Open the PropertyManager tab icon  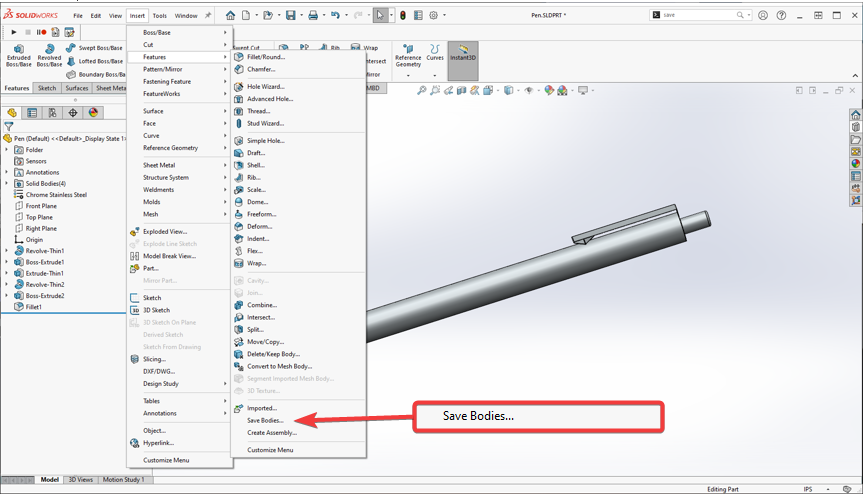(x=32, y=113)
